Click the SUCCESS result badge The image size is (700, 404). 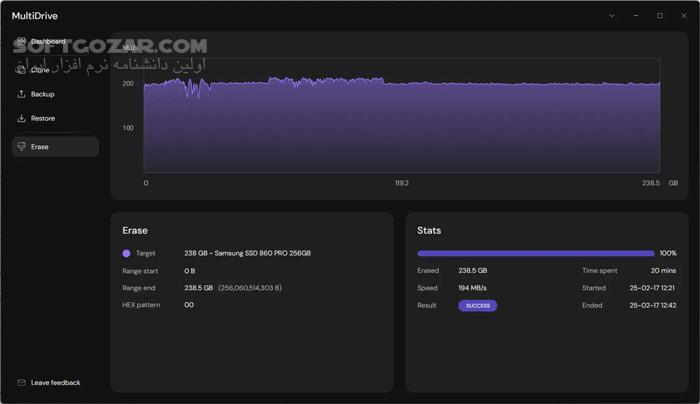pos(477,305)
